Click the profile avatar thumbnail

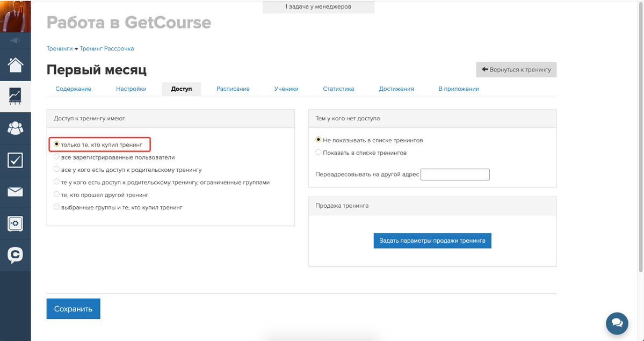point(15,16)
